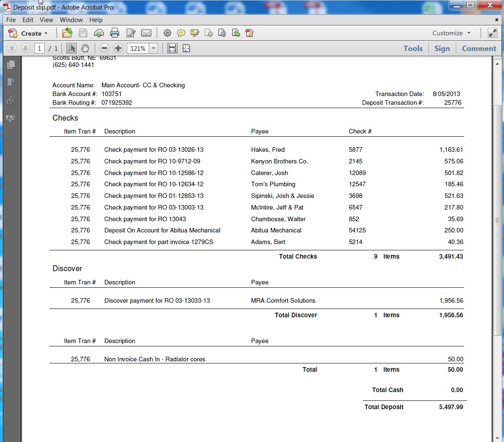The image size is (504, 442).
Task: Click the PDF sign pen icon
Action: [x=250, y=33]
